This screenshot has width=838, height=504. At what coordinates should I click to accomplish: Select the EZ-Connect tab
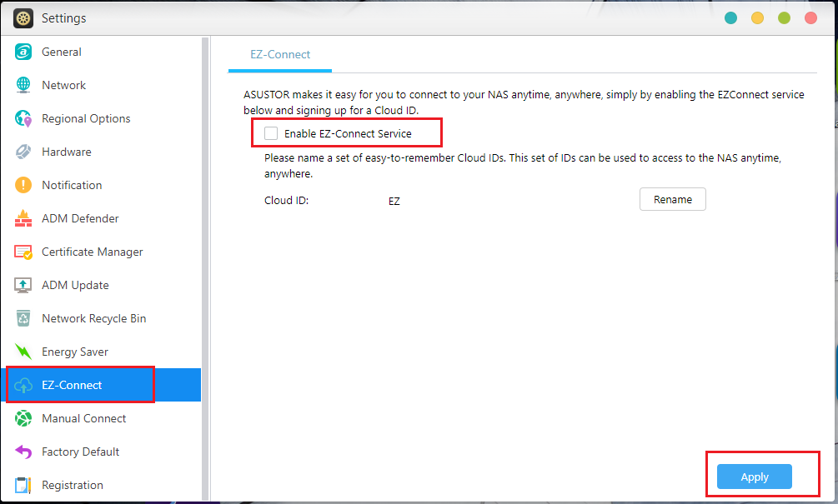280,54
